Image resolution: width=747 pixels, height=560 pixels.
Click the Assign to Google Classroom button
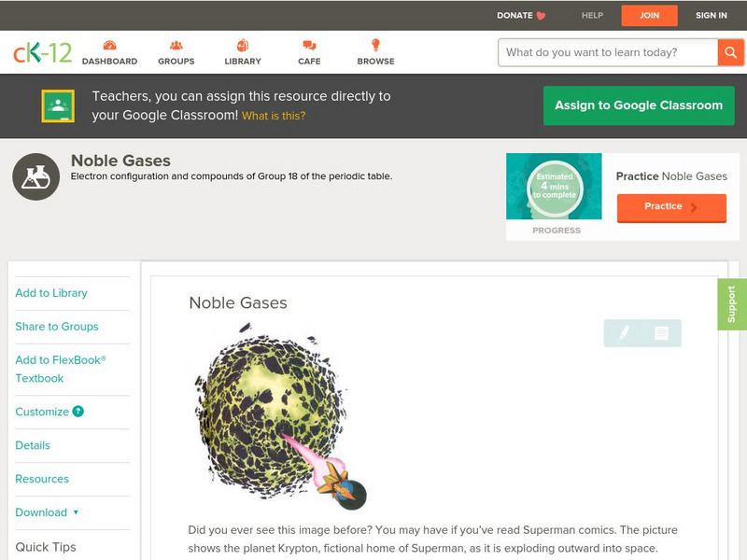point(639,105)
